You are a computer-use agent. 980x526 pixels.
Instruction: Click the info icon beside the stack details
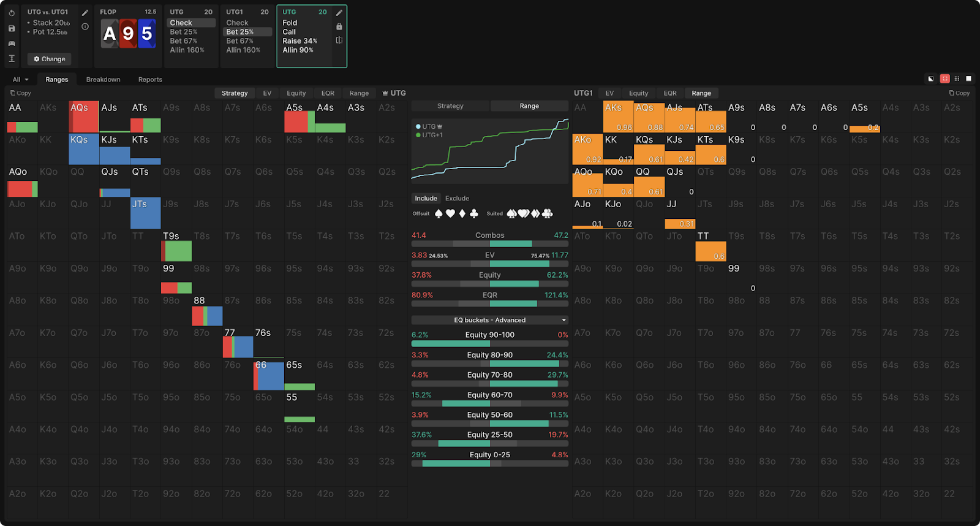[85, 26]
